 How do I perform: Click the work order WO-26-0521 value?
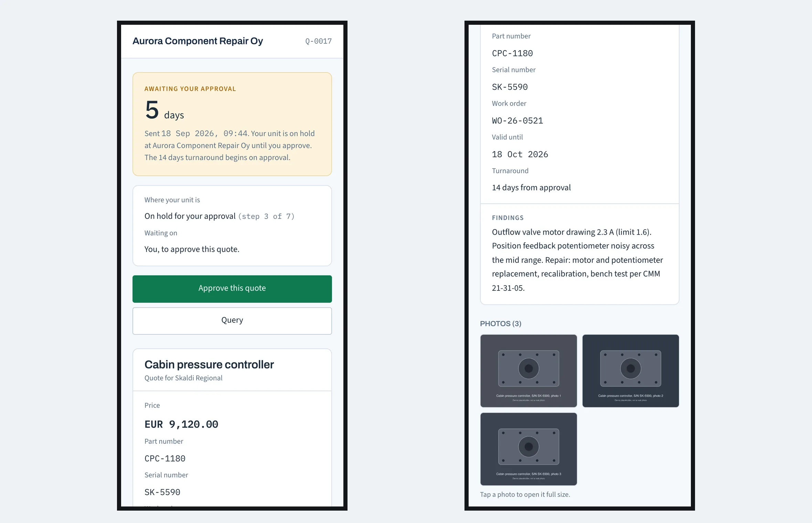pyautogui.click(x=517, y=121)
